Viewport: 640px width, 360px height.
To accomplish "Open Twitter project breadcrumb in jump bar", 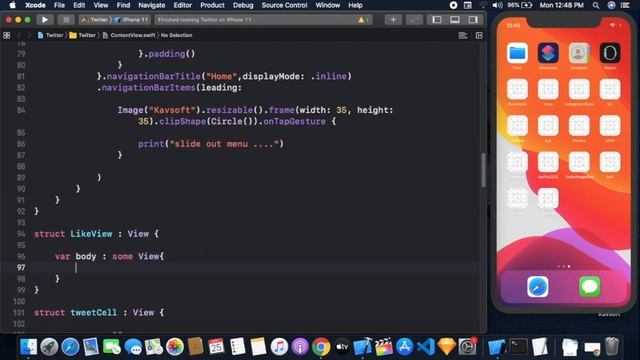I will [51, 36].
